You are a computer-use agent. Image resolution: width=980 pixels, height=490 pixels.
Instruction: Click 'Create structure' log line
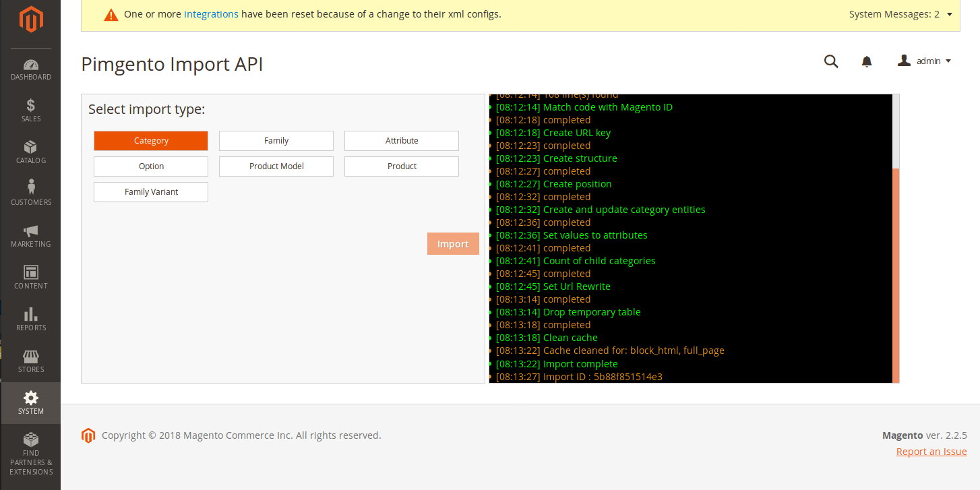pyautogui.click(x=556, y=158)
